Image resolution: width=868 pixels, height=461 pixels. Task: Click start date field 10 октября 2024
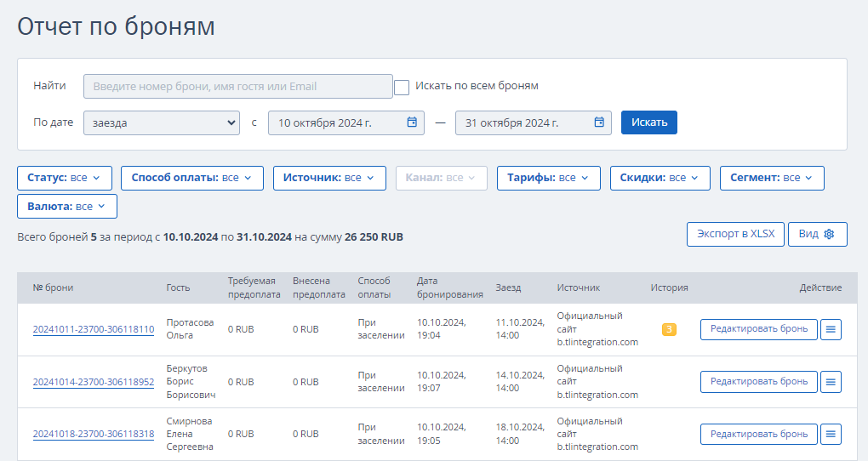tap(346, 122)
